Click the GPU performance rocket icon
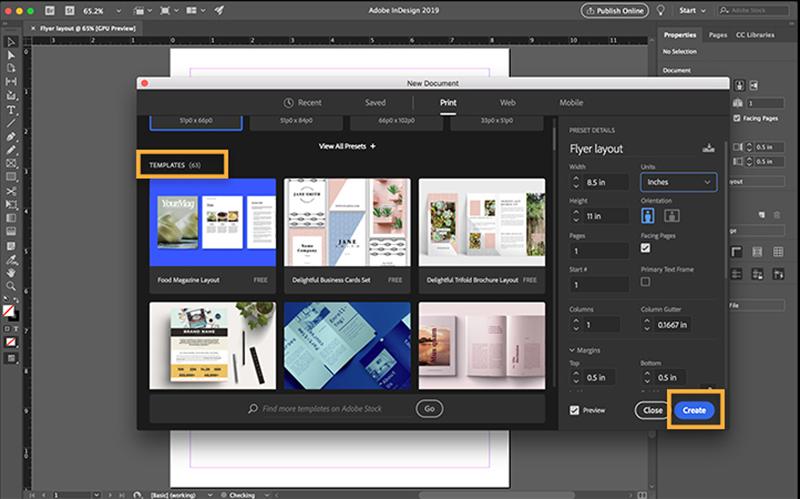This screenshot has height=499, width=800. (219, 10)
